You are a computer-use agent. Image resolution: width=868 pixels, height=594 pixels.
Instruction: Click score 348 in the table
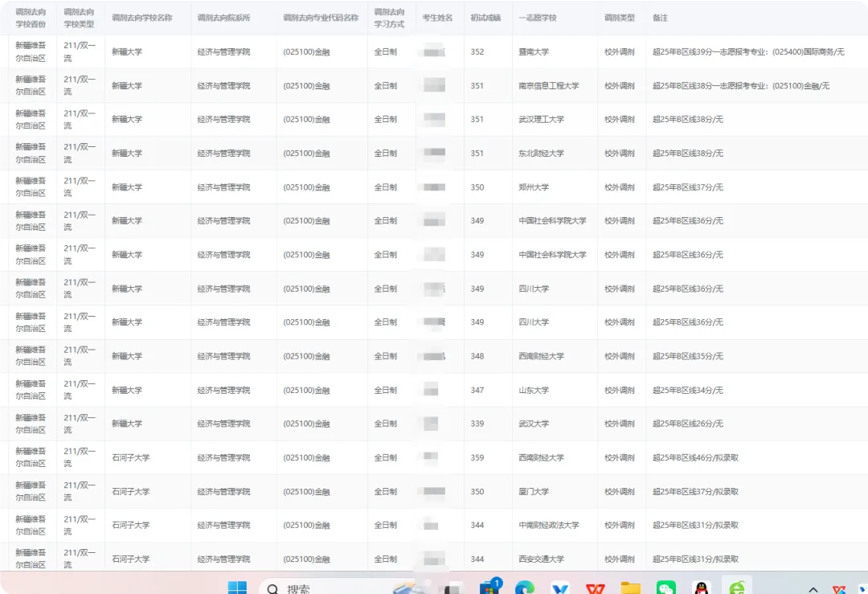[x=477, y=356]
